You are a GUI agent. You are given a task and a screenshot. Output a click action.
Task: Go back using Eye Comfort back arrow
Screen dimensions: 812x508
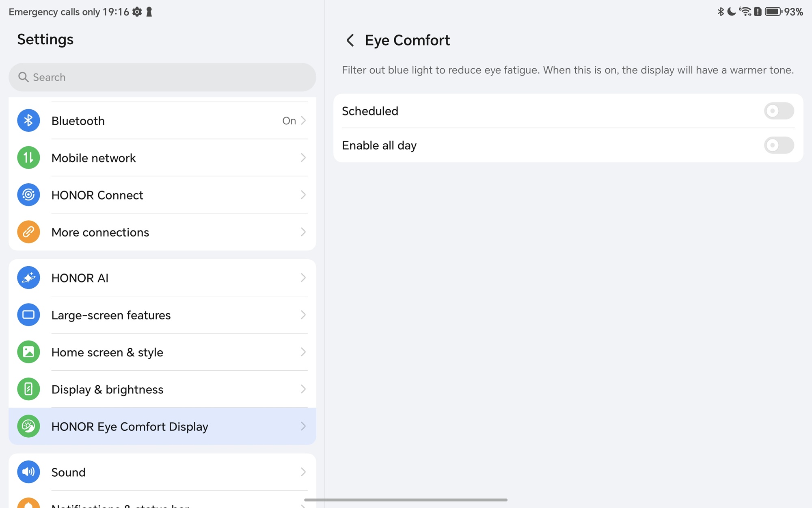click(350, 40)
